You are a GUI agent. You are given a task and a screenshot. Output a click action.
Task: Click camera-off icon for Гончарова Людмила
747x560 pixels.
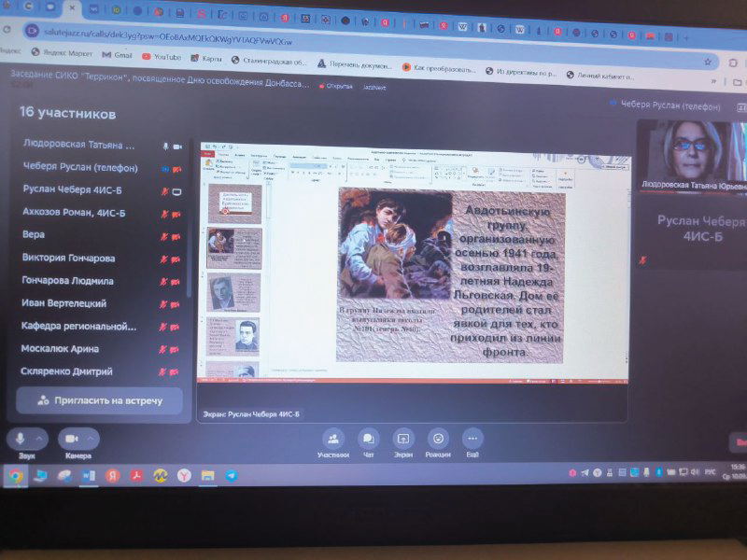(x=176, y=282)
